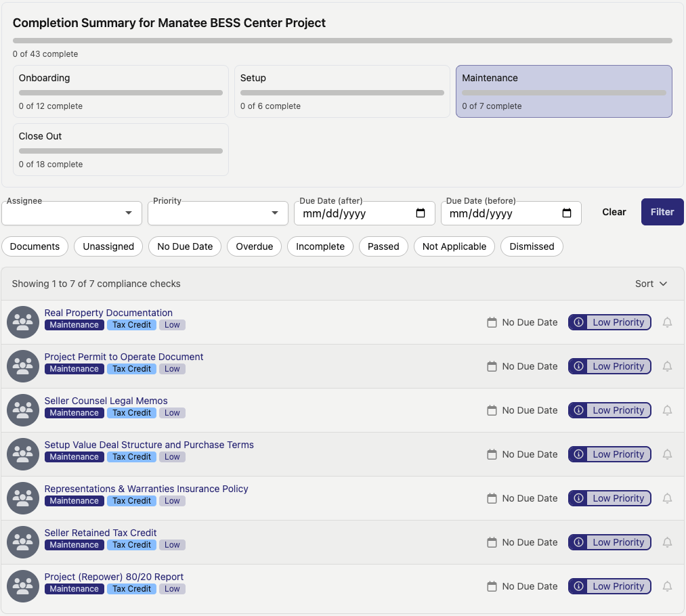Click No Due Date in Real Property Documentation row
Image resolution: width=686 pixels, height=616 pixels.
(530, 322)
